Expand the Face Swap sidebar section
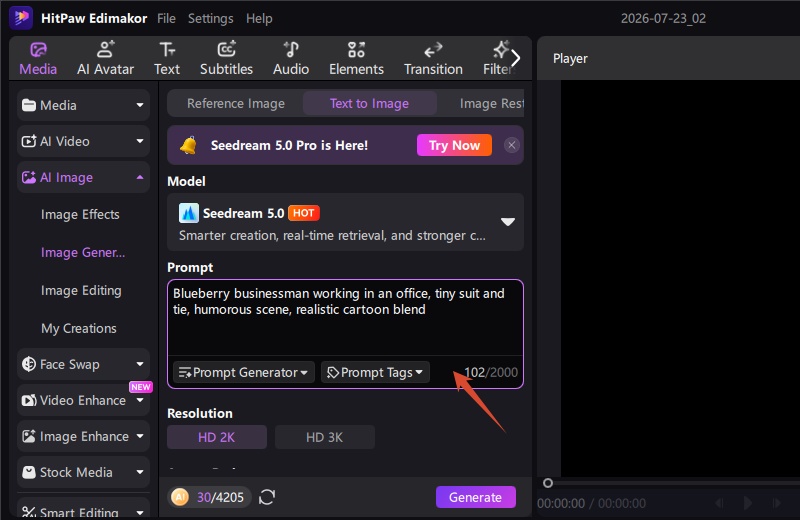Image resolution: width=800 pixels, height=520 pixels. coord(83,364)
